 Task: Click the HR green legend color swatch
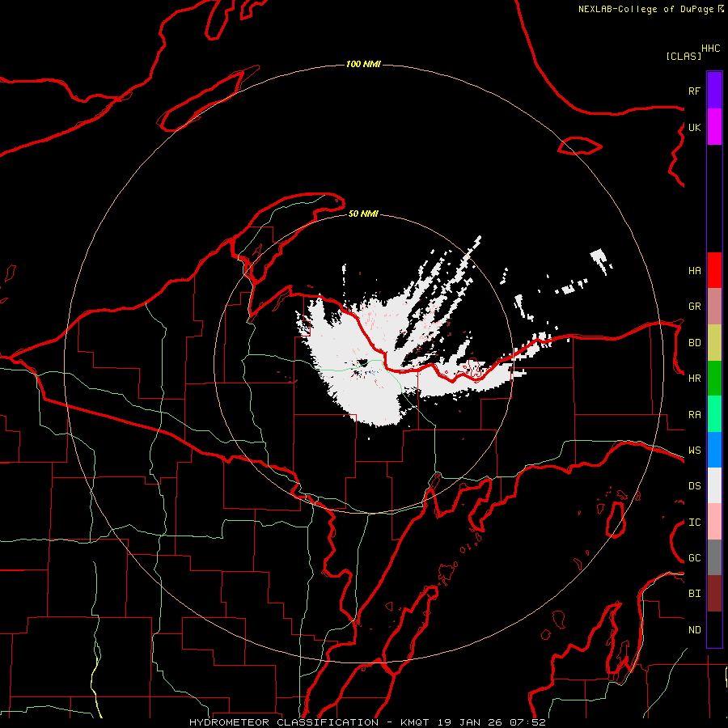[x=714, y=379]
